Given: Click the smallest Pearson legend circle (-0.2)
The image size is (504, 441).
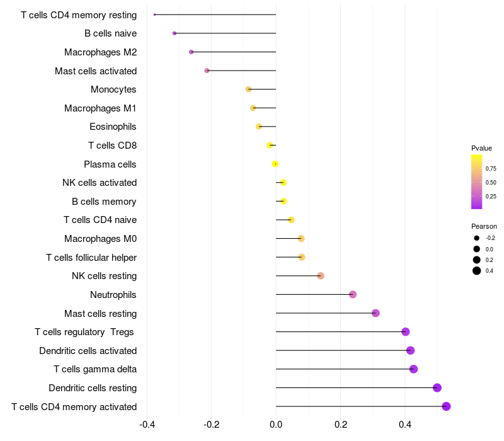Looking at the screenshot, I should click(x=477, y=238).
